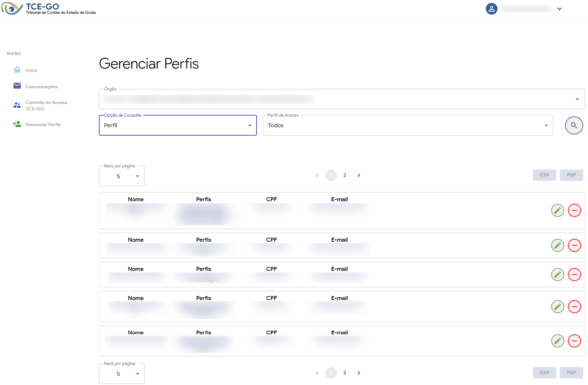Expand the Perfil de Acesso dropdown
The width and height of the screenshot is (588, 385).
pos(408,125)
